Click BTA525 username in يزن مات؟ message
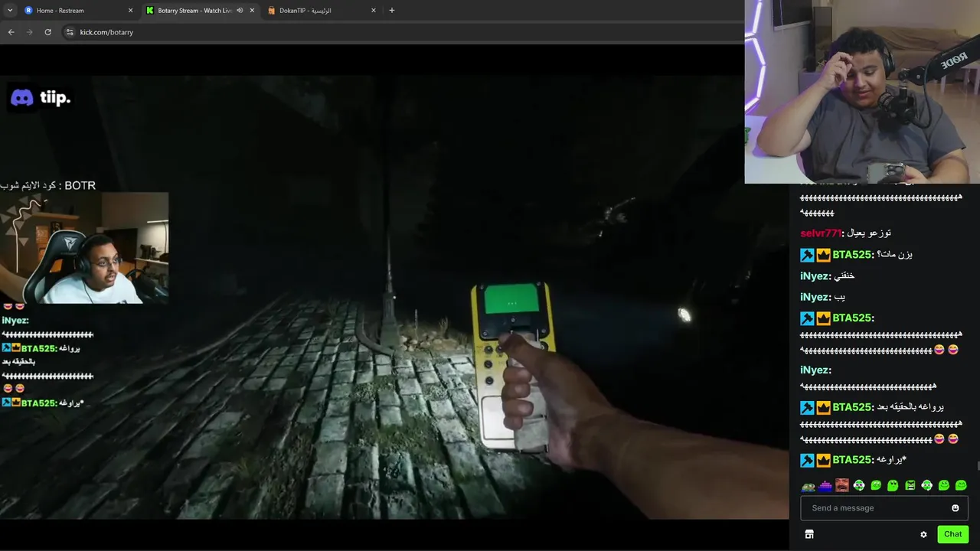The width and height of the screenshot is (980, 551). coord(853,255)
